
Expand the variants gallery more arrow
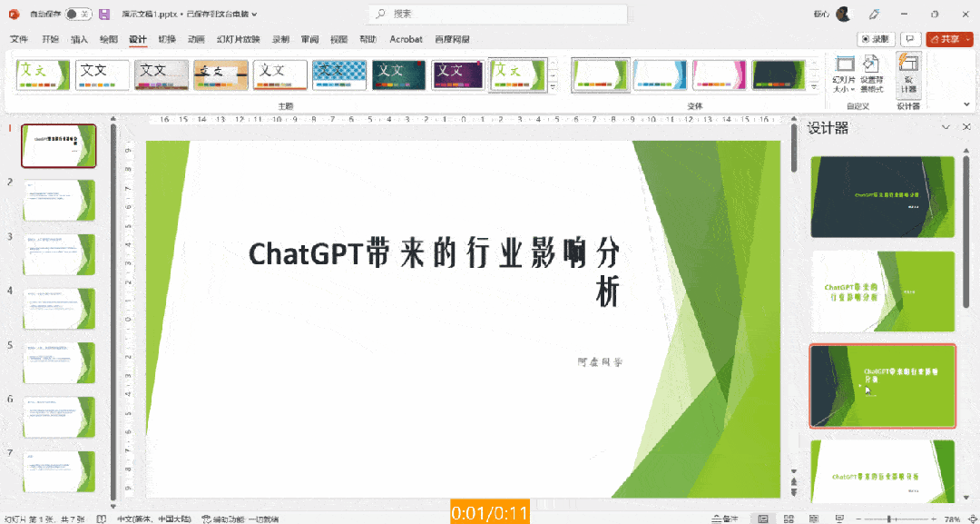click(x=814, y=87)
